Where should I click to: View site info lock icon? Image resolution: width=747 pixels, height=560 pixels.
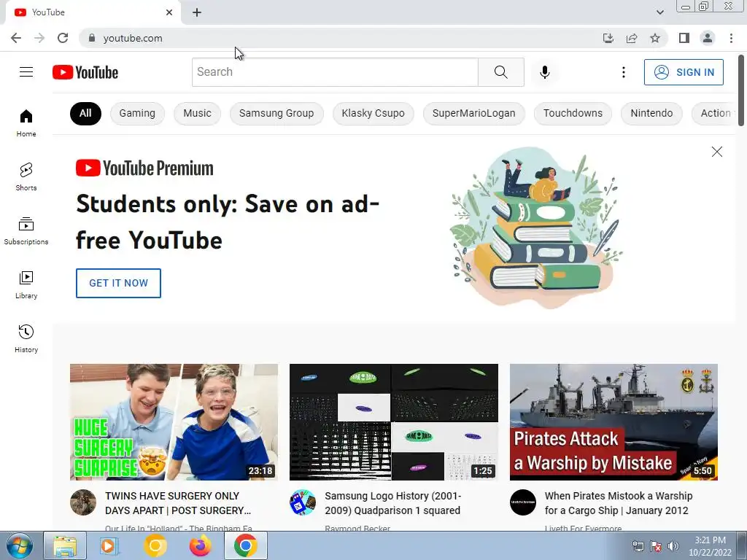click(x=91, y=38)
